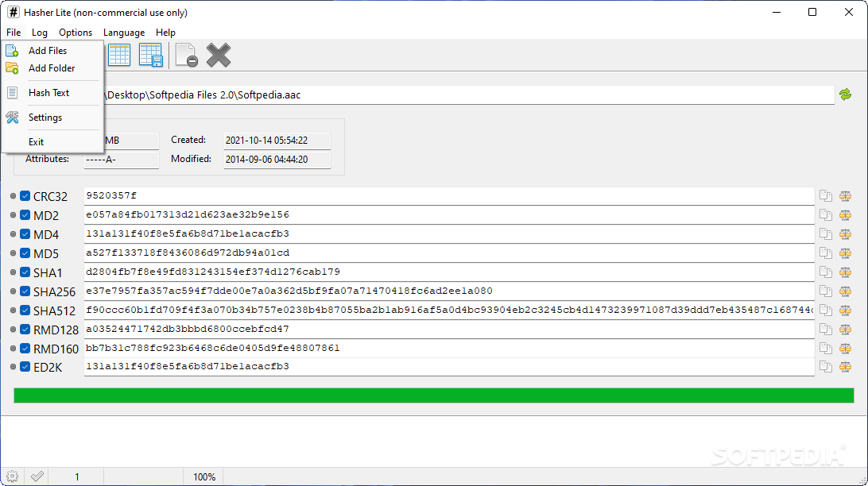This screenshot has height=486, width=868.
Task: Open Settings from the File menu
Action: tap(52, 118)
